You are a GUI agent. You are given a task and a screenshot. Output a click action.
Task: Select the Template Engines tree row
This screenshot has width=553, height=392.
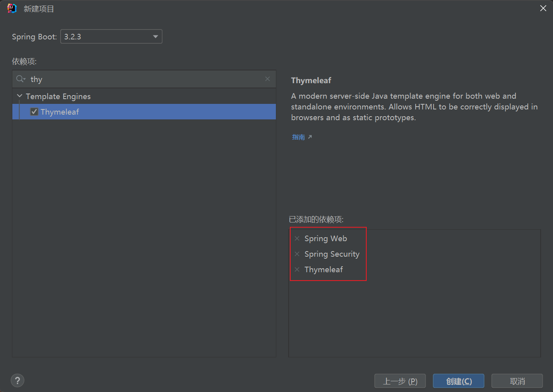click(144, 96)
